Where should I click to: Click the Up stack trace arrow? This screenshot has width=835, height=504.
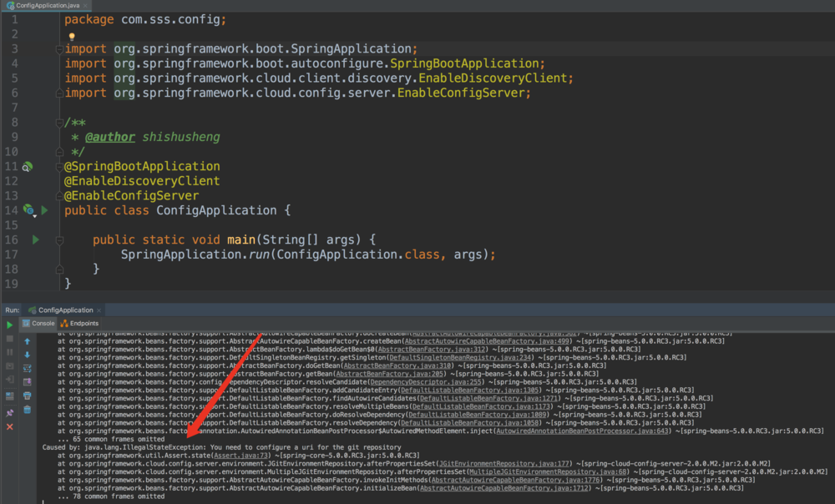click(x=28, y=341)
